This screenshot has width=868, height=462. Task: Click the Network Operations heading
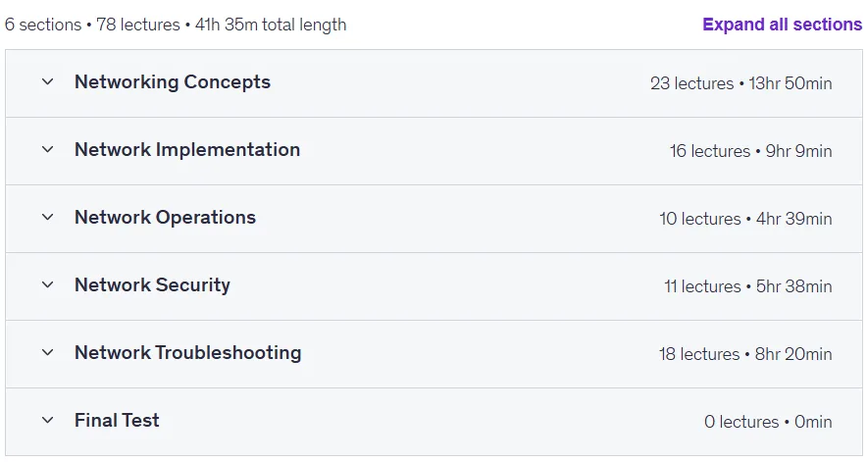(x=165, y=217)
